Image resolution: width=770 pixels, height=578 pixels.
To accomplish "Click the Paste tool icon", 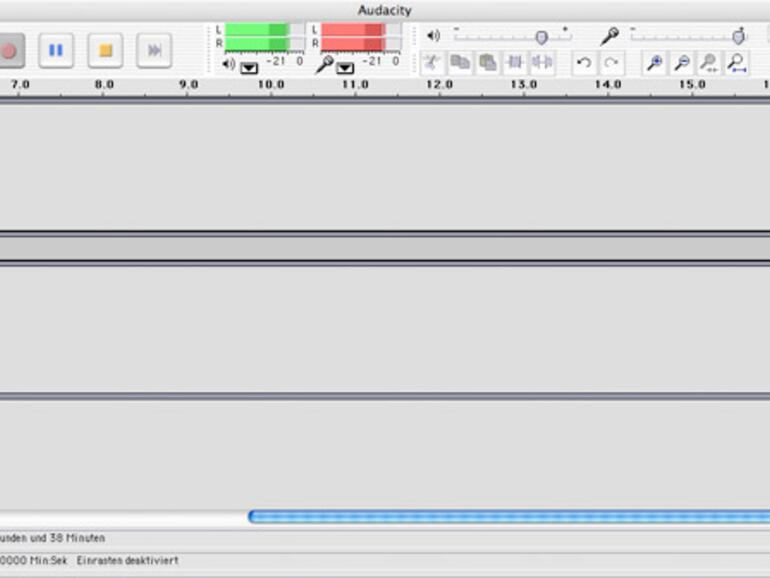I will (488, 62).
